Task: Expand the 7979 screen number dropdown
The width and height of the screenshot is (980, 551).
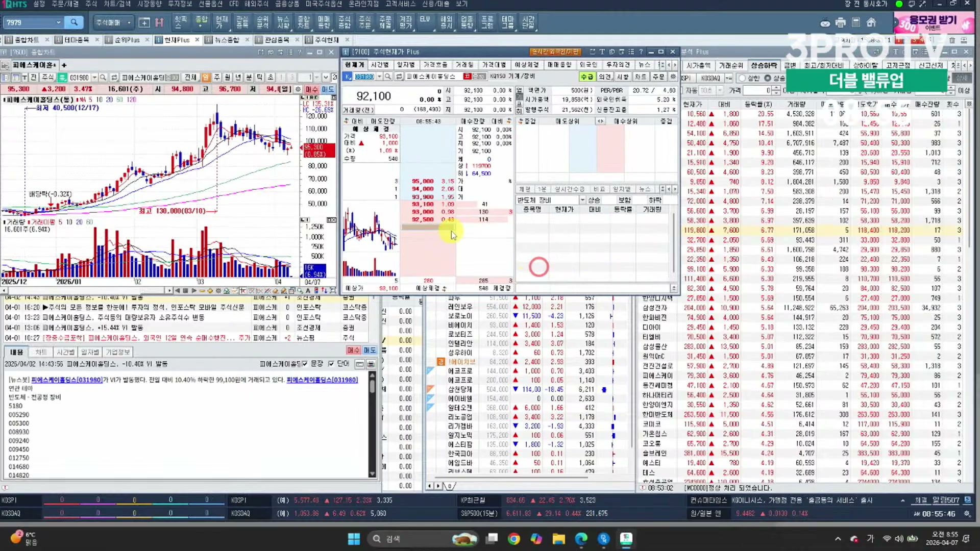Action: coord(58,22)
